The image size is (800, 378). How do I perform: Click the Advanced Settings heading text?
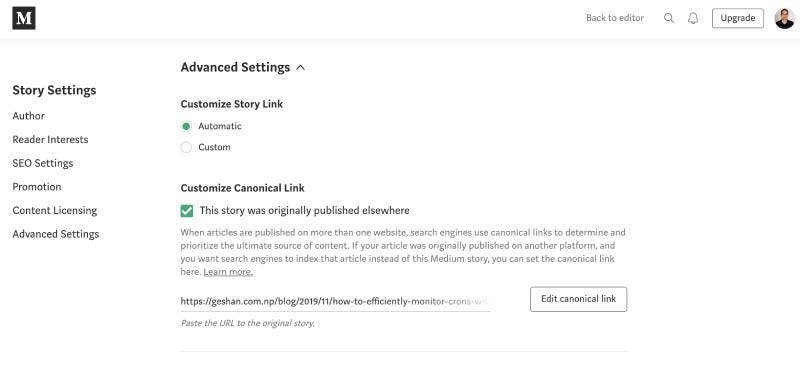point(235,67)
